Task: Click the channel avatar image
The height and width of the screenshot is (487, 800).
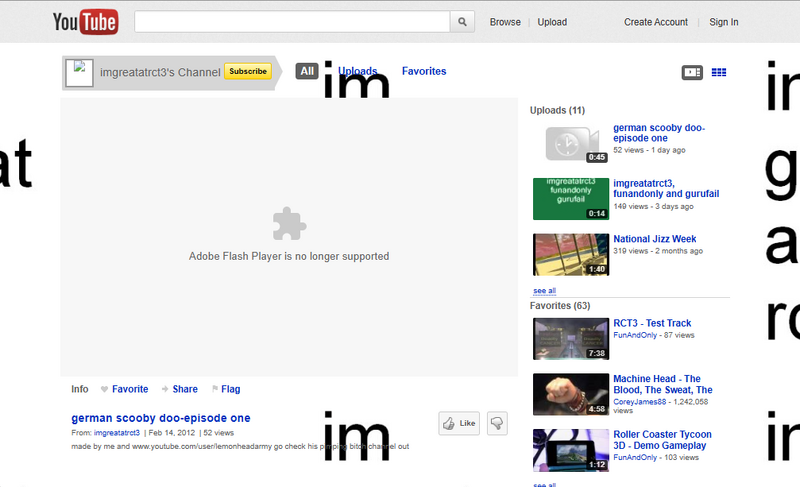Action: tap(79, 73)
